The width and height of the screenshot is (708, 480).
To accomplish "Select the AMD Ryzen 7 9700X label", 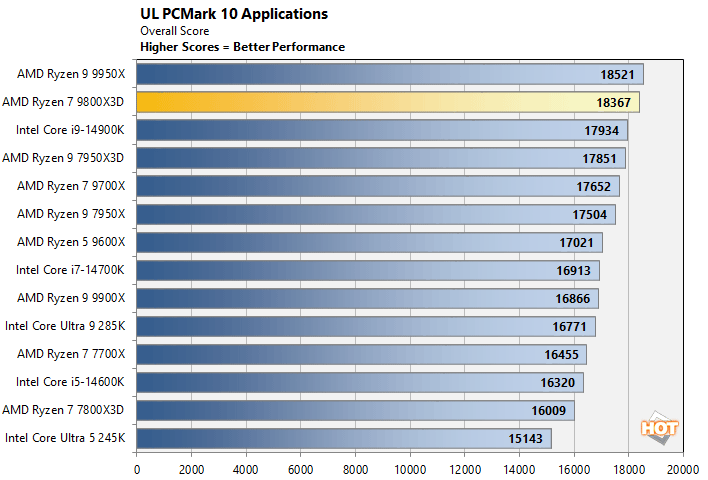I will 71,186.
